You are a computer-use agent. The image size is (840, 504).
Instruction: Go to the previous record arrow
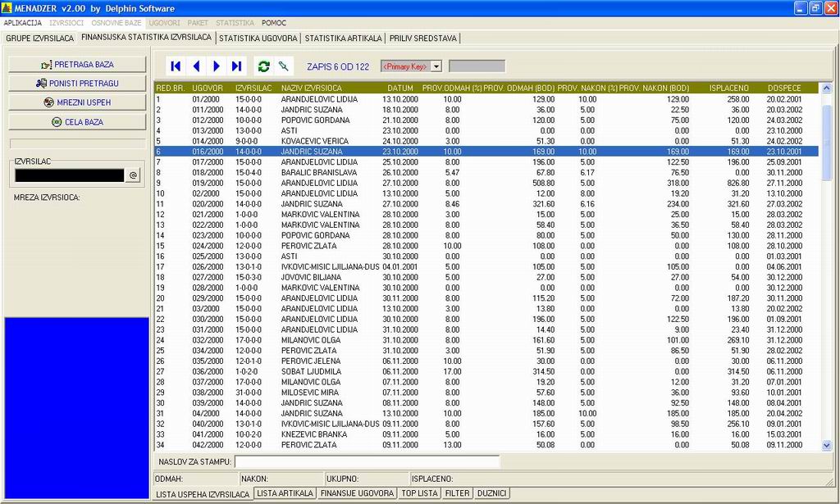[x=196, y=66]
